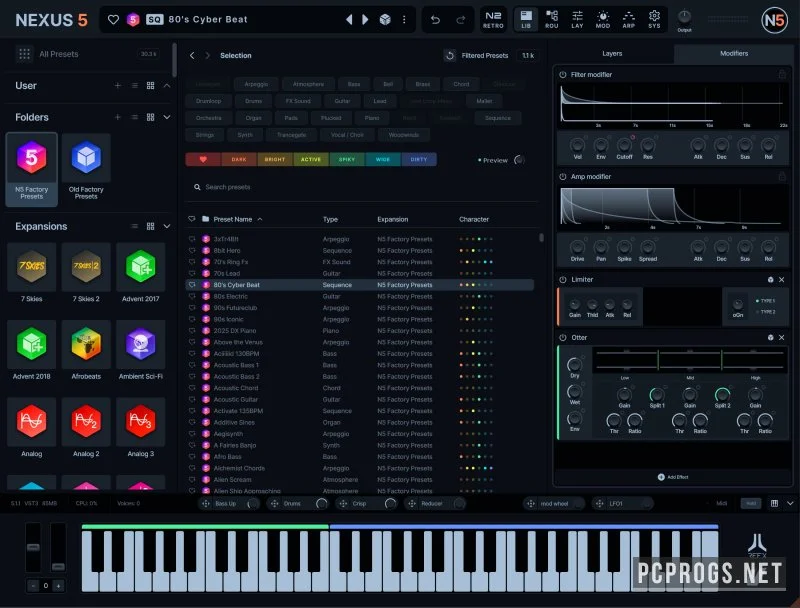
Task: Add a new User item with plus icon
Action: [118, 86]
